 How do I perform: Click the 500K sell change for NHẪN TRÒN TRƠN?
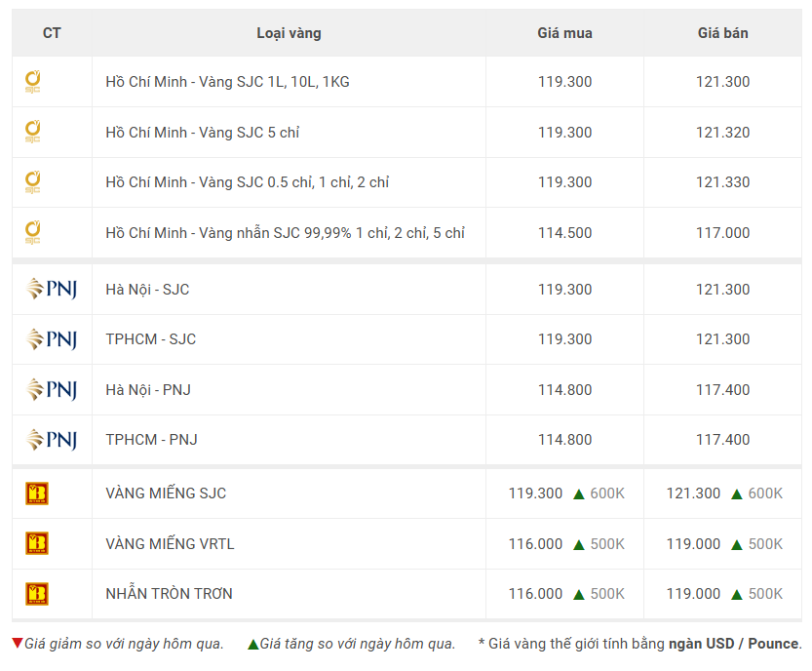[765, 594]
